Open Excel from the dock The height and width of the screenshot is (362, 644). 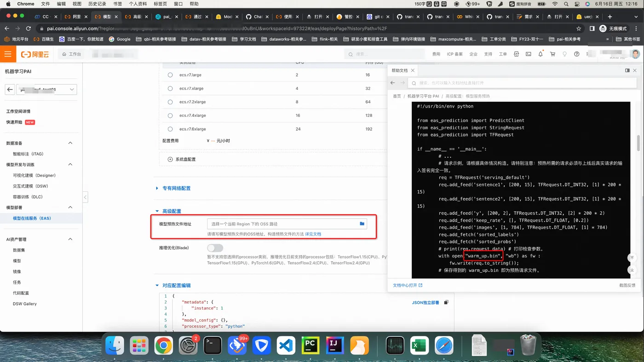tap(419, 345)
